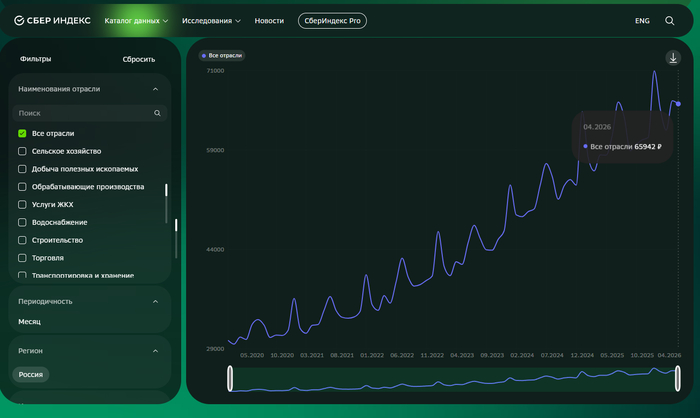Open the Каталог данных dropdown menu

136,21
